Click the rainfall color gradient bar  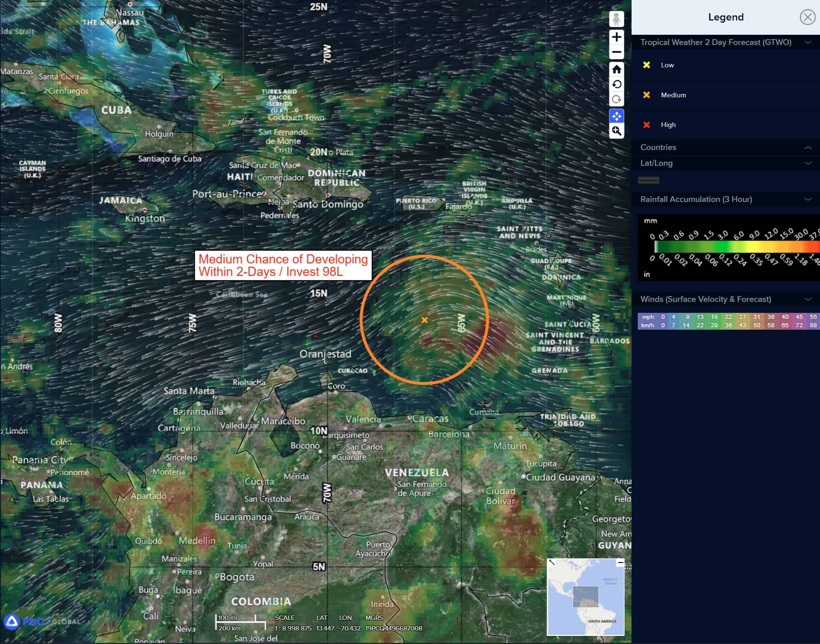(735, 247)
